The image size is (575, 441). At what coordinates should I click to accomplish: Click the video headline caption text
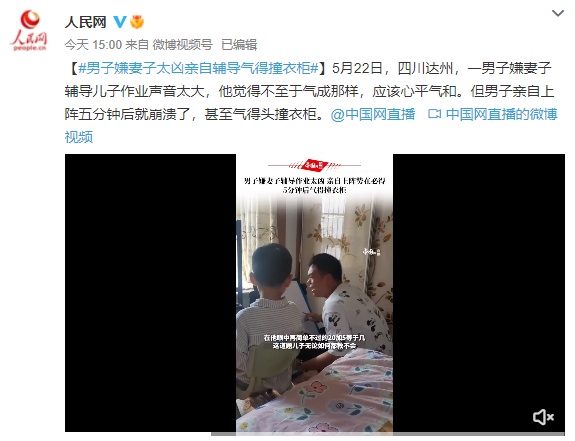314,185
